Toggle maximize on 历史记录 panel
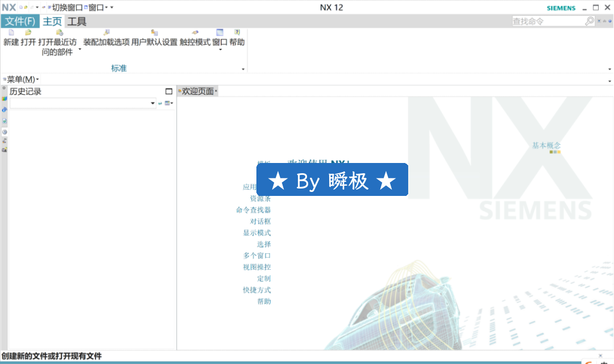The width and height of the screenshot is (614, 364). (x=169, y=91)
